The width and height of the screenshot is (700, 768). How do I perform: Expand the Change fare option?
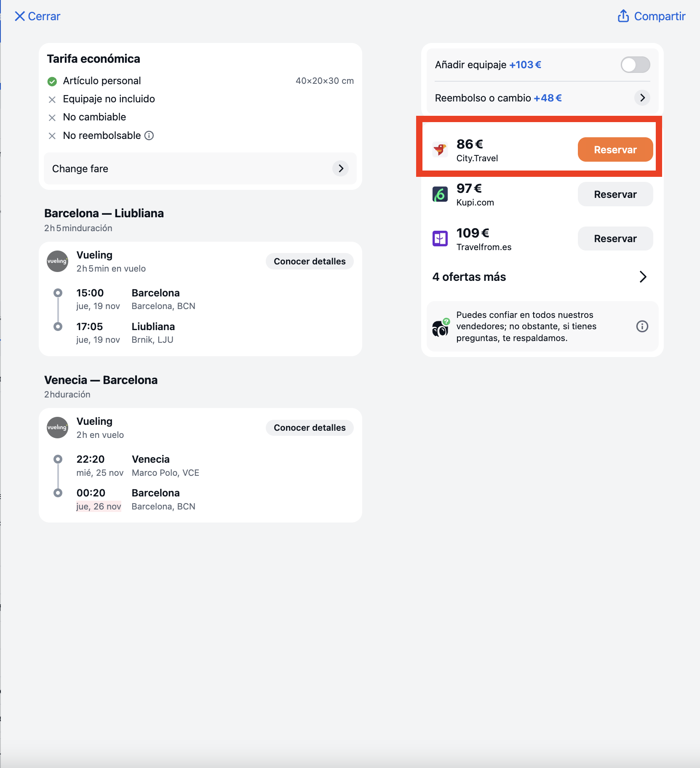[200, 168]
